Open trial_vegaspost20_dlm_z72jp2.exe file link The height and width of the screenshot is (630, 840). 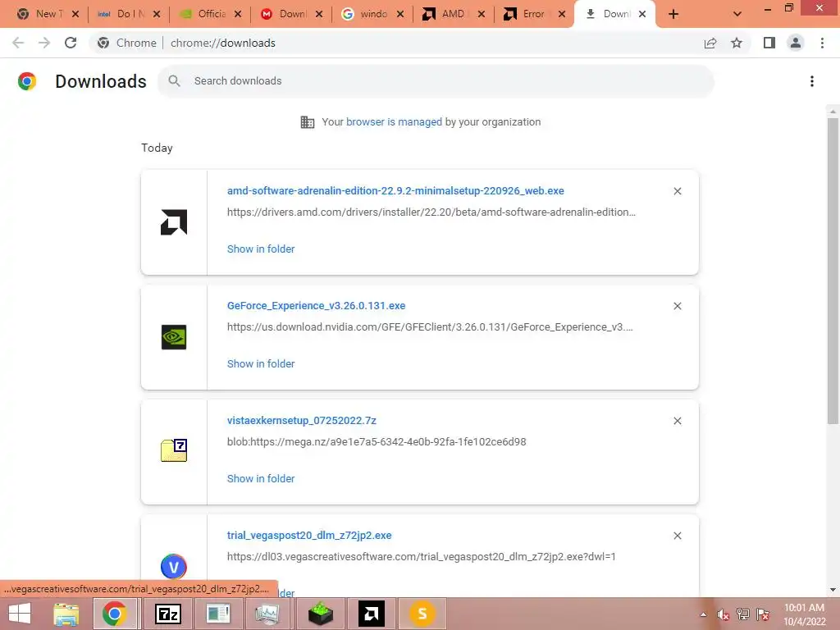[x=309, y=535]
